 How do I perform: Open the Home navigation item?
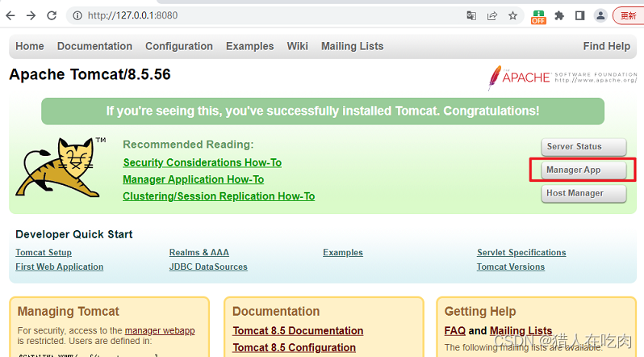(x=30, y=46)
